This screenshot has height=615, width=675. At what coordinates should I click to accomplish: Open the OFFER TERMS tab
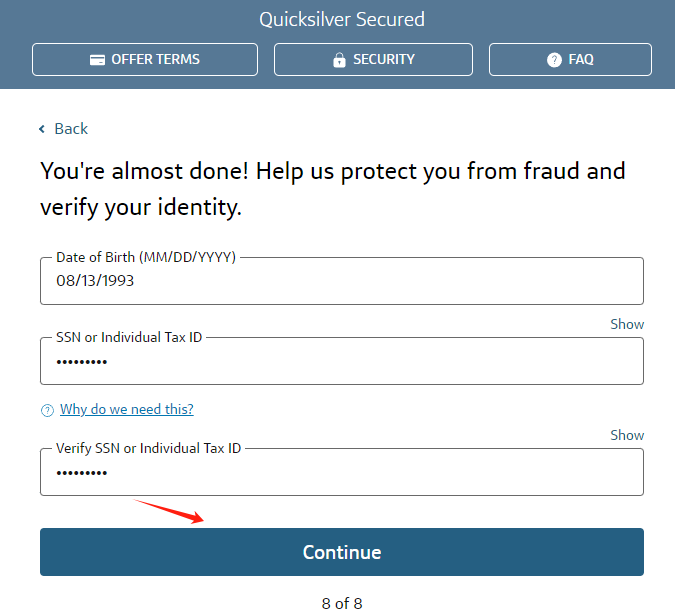pos(145,59)
